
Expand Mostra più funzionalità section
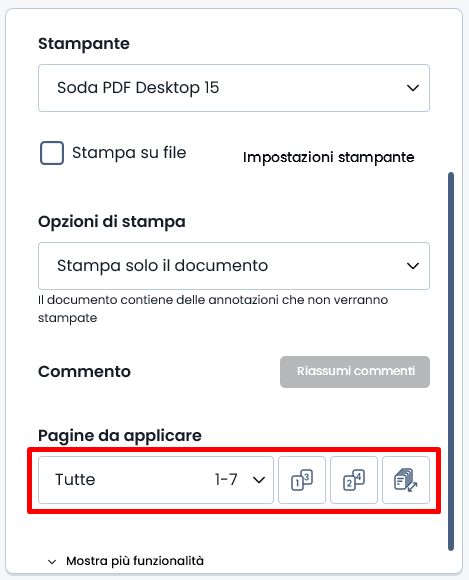[x=135, y=561]
